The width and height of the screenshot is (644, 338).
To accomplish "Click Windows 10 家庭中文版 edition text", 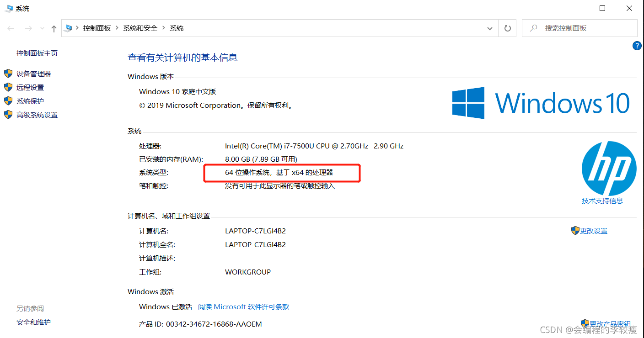I will [x=177, y=92].
